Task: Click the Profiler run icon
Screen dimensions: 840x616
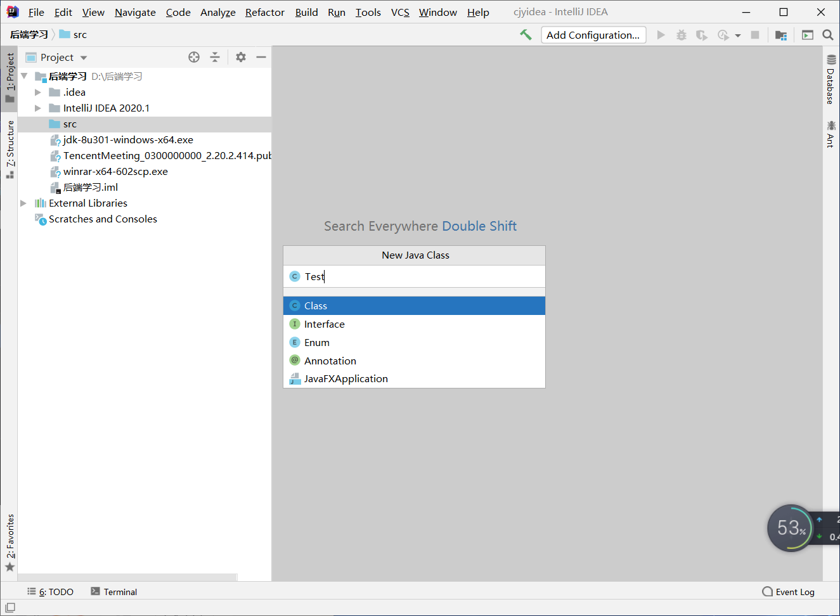Action: tap(723, 35)
